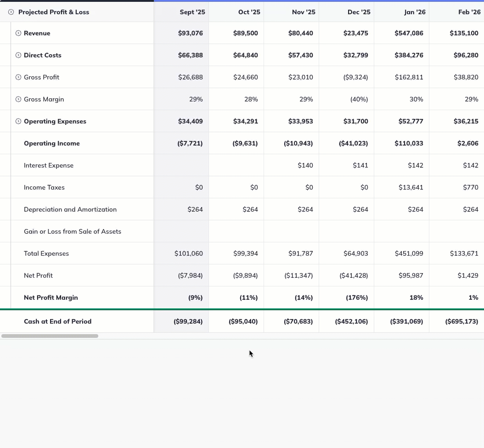Expand the Gross Profit row details
Image resolution: width=484 pixels, height=448 pixels.
point(17,77)
